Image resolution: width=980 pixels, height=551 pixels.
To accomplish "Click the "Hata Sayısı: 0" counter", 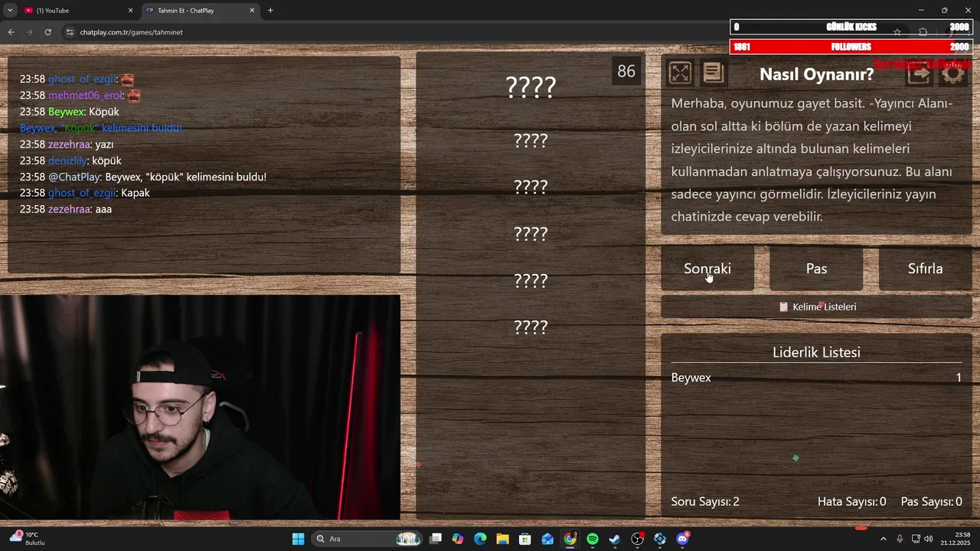I will [852, 502].
